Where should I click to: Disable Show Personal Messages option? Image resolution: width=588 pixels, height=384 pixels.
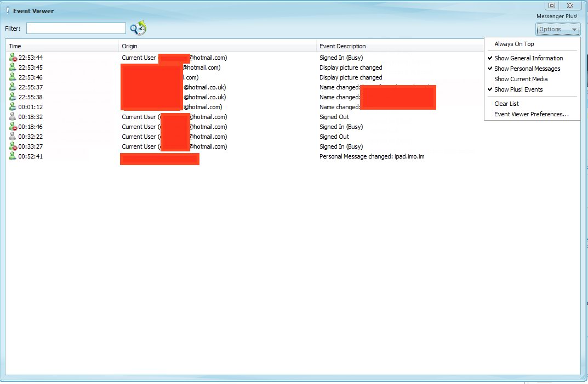coord(527,69)
